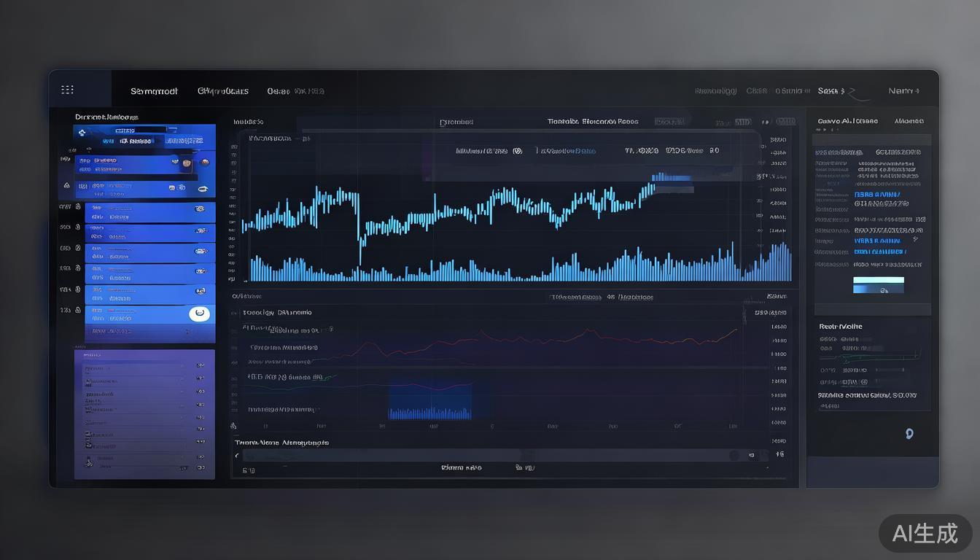Click the round icon at end of bottom slider bar

734,456
